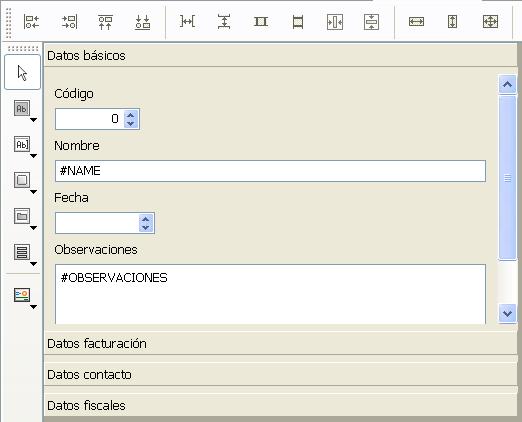Select the text edit control tool

coord(22,144)
